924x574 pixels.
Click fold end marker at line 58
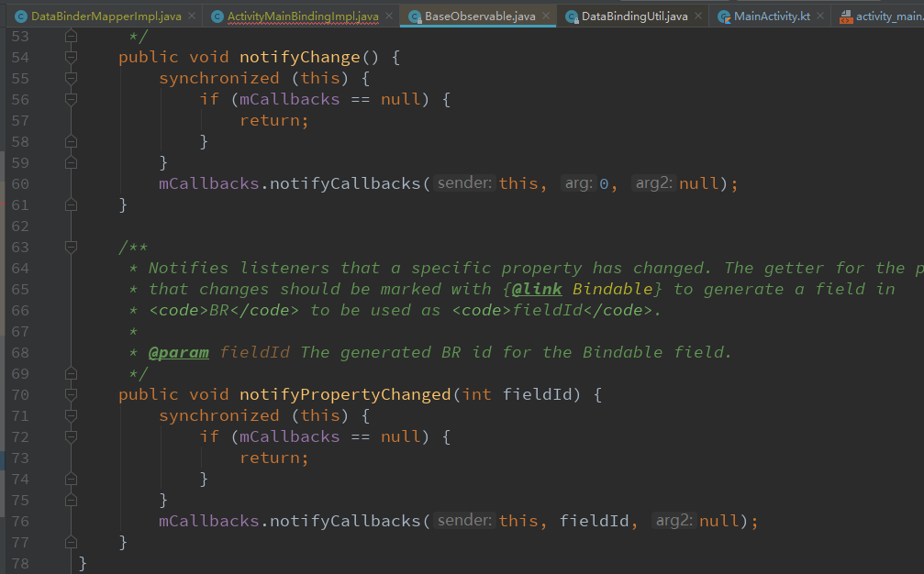(x=71, y=142)
